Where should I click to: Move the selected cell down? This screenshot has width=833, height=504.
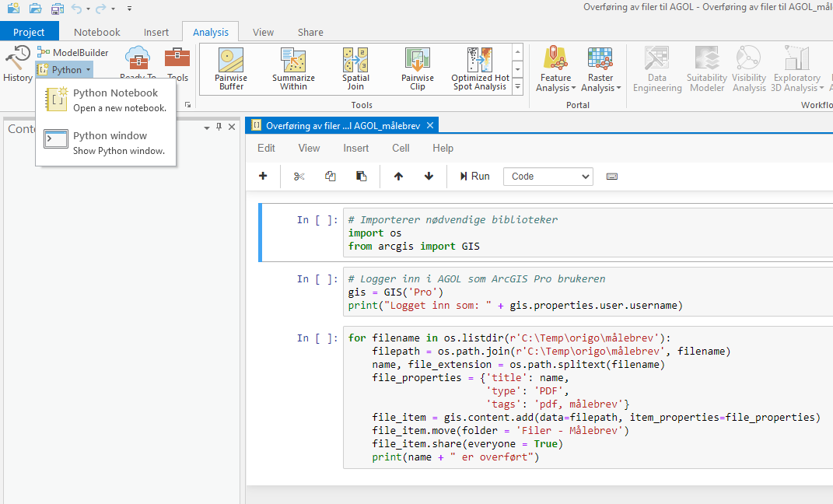pyautogui.click(x=429, y=177)
